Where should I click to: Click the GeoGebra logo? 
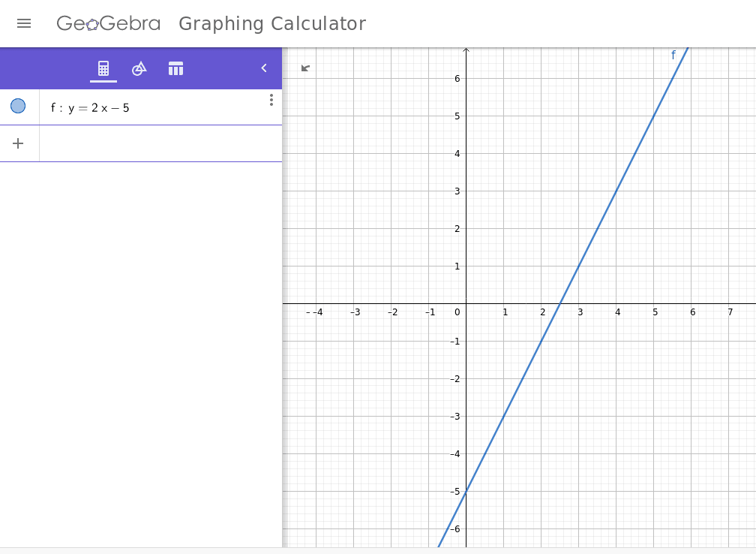click(109, 23)
